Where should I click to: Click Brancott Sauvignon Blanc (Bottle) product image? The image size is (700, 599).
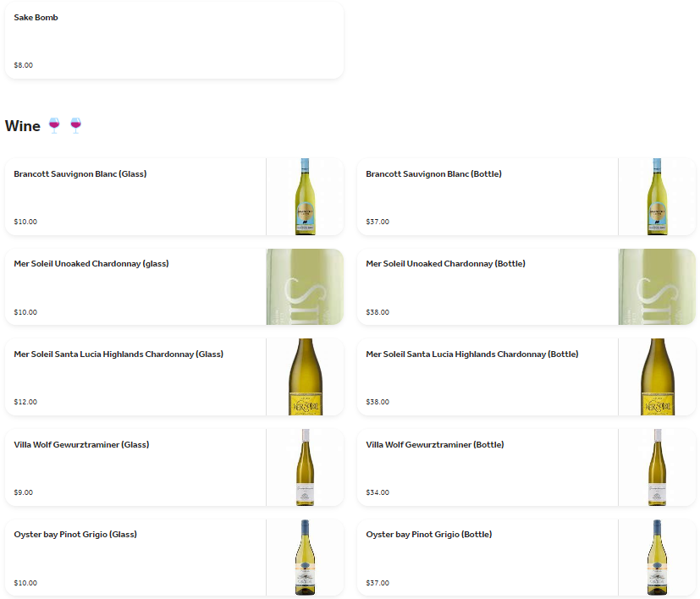pyautogui.click(x=657, y=196)
